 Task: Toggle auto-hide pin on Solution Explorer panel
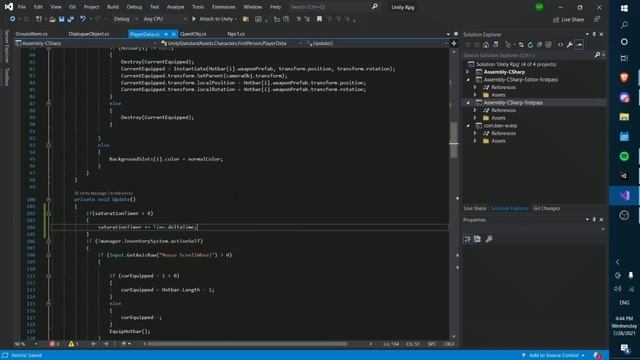[594, 34]
